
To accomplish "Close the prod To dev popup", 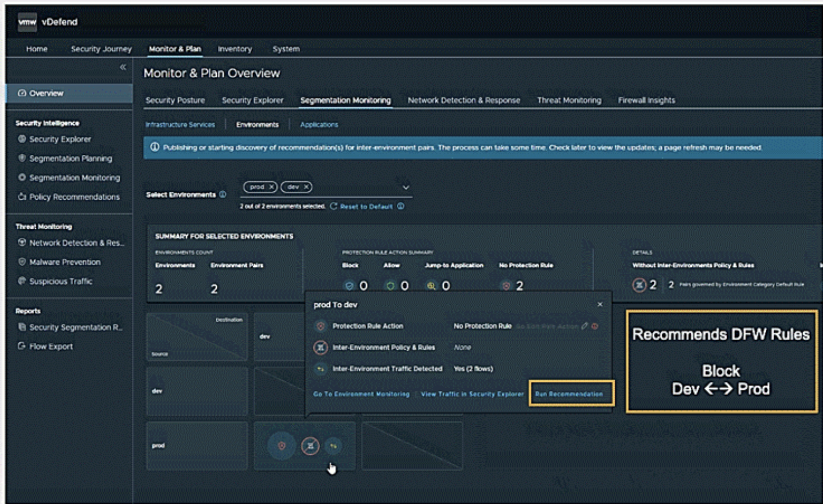I will point(600,305).
